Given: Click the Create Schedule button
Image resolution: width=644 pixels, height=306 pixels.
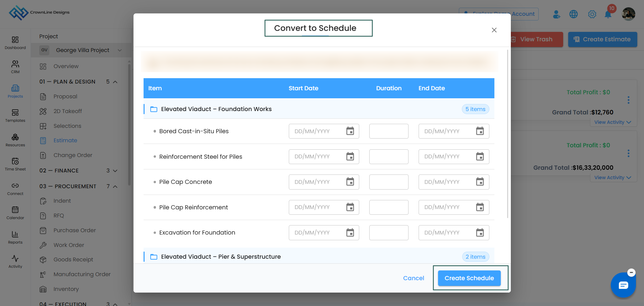Looking at the screenshot, I should point(469,278).
